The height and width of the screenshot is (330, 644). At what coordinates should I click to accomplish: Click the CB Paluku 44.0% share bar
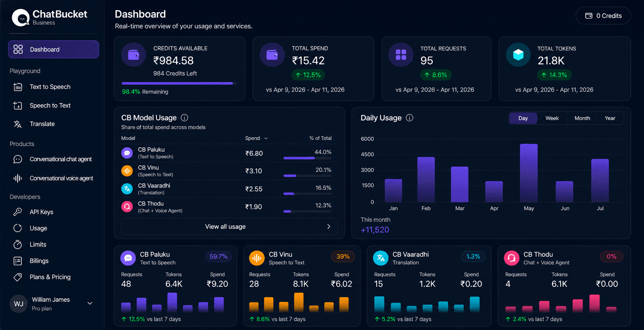pos(307,158)
